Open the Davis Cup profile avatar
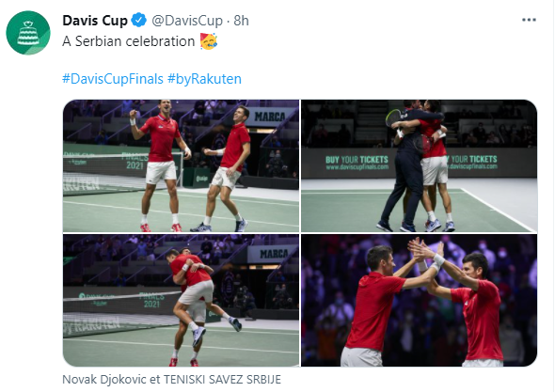Screen dimensions: 555x392 [28, 33]
